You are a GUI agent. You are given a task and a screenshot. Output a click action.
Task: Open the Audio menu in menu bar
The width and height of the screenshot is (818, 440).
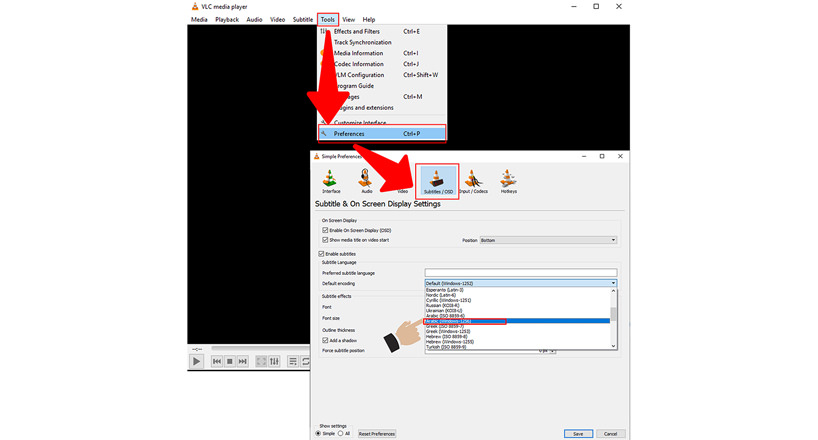[254, 19]
